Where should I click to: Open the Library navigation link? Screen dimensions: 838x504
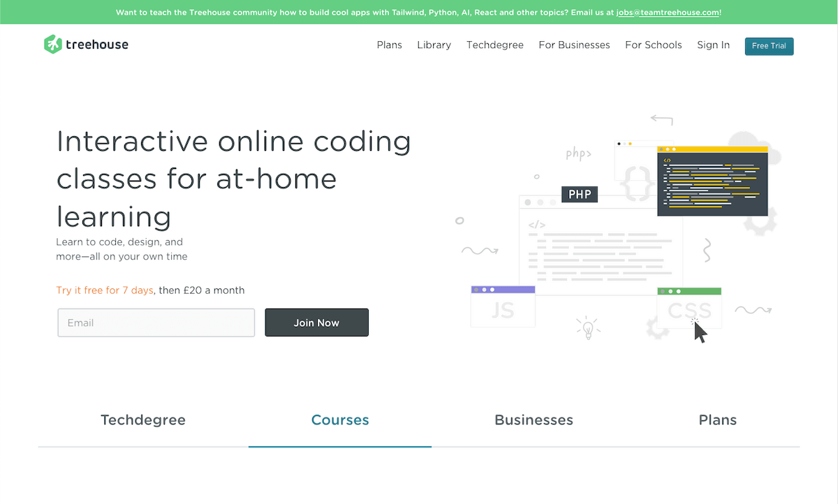pyautogui.click(x=434, y=45)
